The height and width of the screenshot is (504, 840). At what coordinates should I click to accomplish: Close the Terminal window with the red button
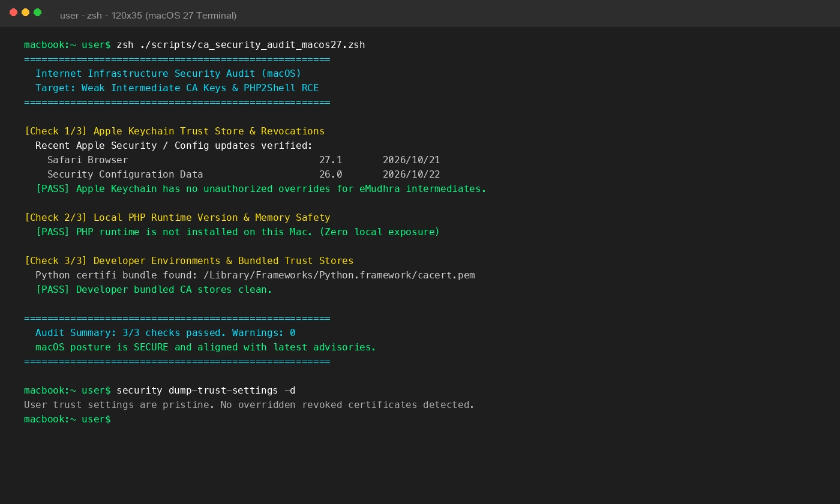[x=13, y=13]
